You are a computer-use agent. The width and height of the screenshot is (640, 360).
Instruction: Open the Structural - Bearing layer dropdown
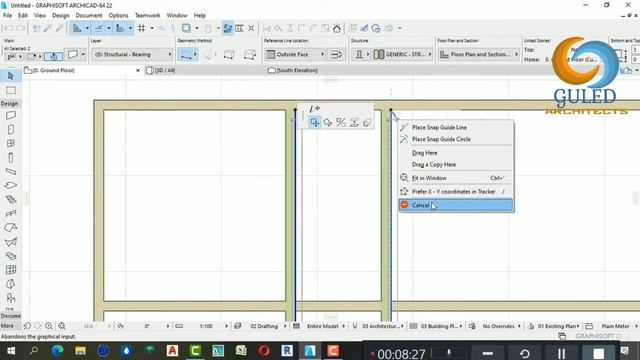tap(133, 54)
